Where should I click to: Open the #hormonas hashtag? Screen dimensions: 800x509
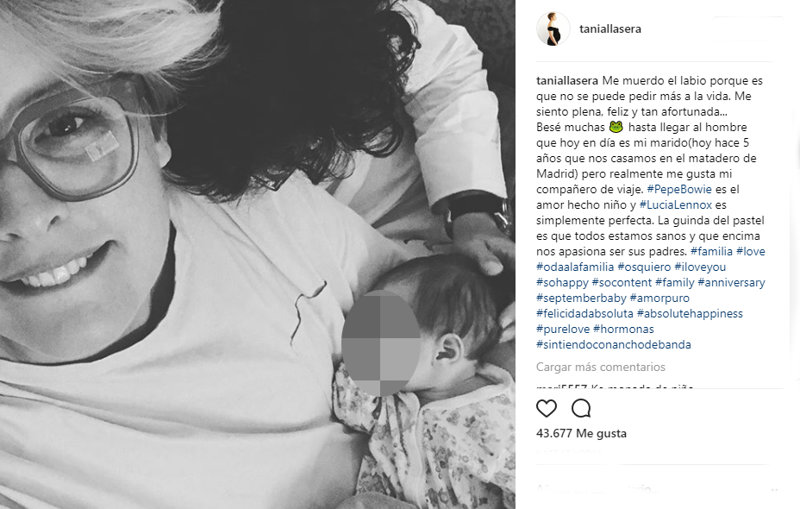point(623,329)
